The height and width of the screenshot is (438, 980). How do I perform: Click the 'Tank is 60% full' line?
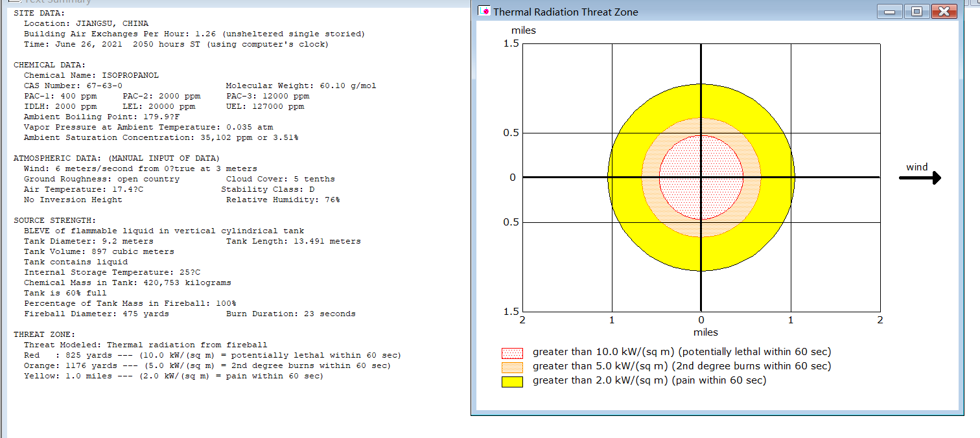click(65, 293)
